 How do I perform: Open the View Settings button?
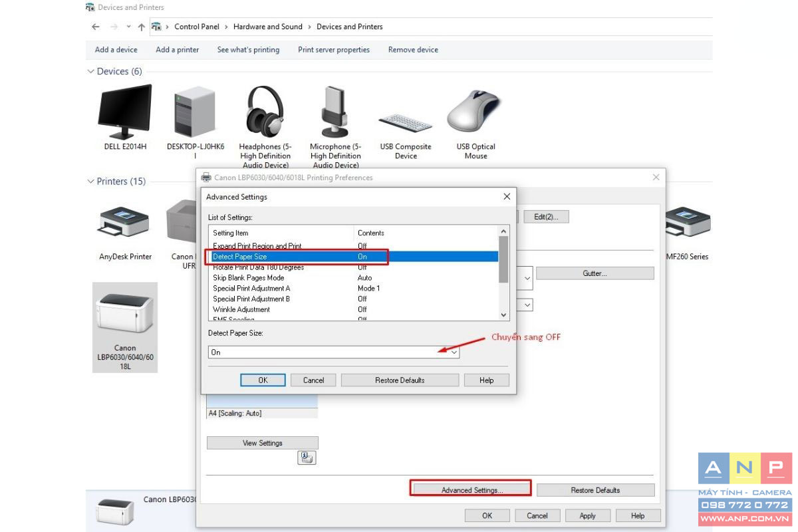263,443
